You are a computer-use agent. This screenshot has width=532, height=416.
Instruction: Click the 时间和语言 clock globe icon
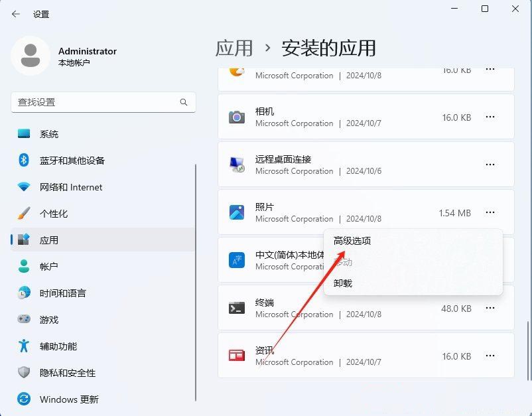tap(24, 293)
